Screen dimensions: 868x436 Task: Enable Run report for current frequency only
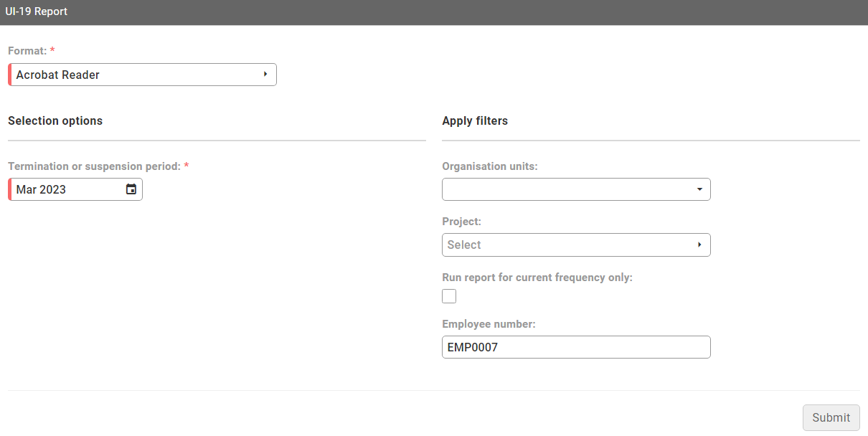click(449, 296)
